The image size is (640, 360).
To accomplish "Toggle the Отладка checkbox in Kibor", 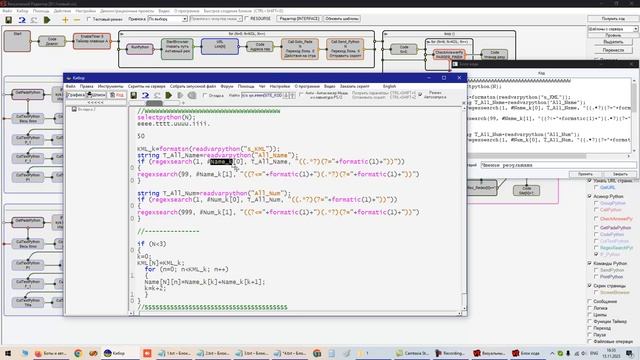I will coord(205,95).
